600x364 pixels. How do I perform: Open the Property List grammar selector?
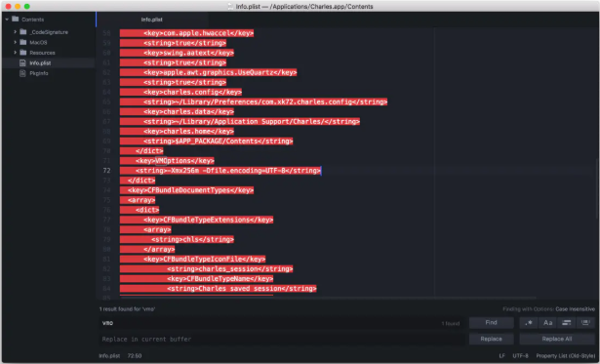565,356
